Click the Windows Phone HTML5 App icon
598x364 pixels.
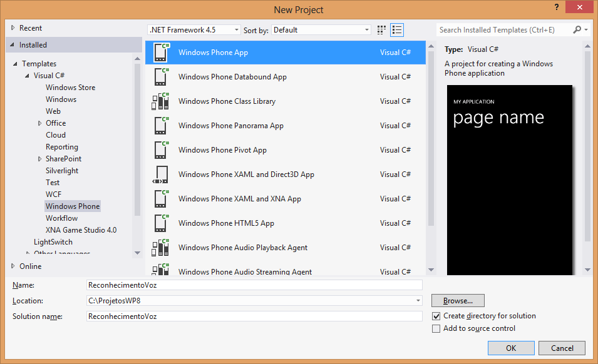point(161,223)
